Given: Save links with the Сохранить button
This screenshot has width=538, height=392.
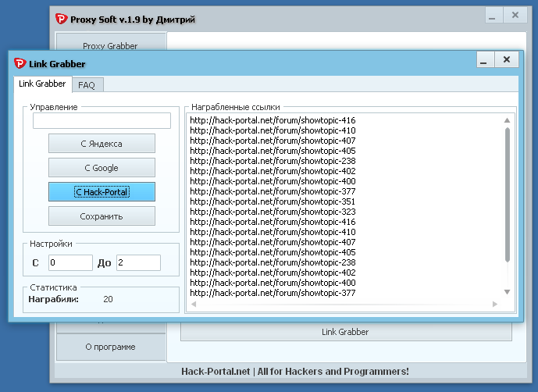Looking at the screenshot, I should click(x=102, y=216).
